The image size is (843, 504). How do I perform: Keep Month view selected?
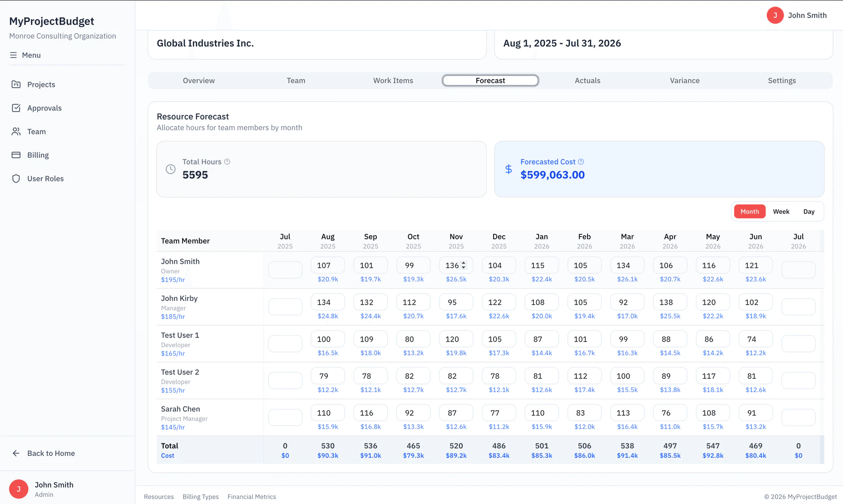749,211
